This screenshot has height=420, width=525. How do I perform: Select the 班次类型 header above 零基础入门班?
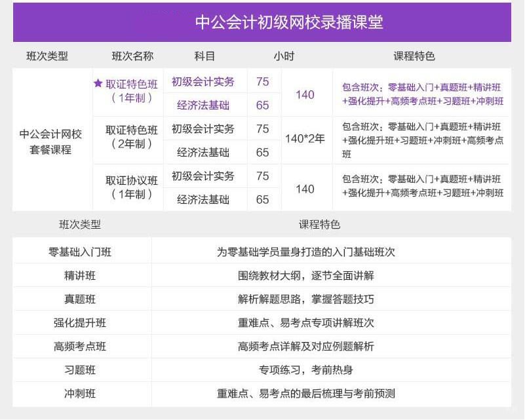[x=80, y=224]
